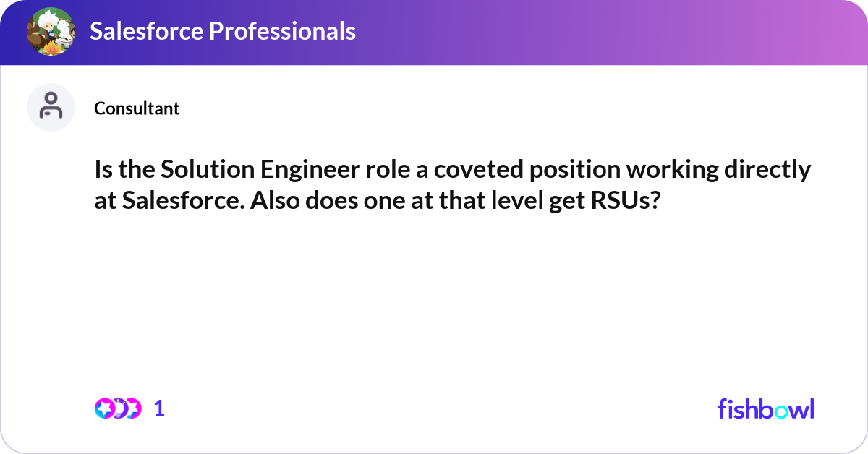The image size is (868, 454).
Task: Open the Salesforce Professionals bowl title
Action: tap(223, 31)
